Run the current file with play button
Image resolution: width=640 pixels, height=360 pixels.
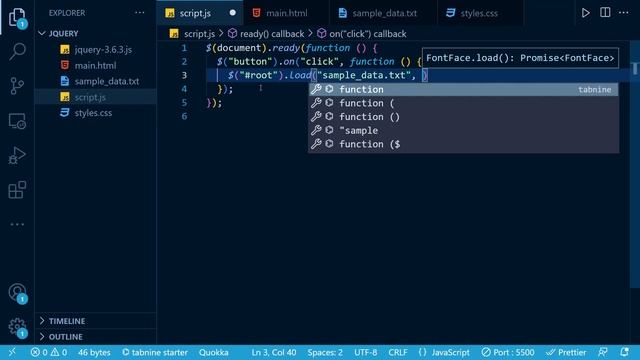pos(585,13)
